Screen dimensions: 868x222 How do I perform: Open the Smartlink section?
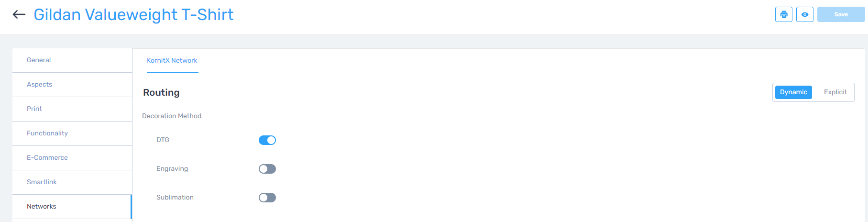point(72,182)
